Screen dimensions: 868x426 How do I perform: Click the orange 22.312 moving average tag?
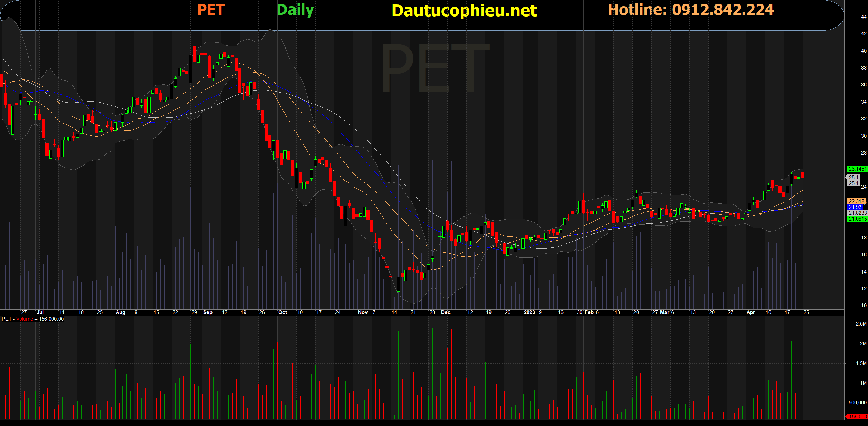[x=856, y=201]
